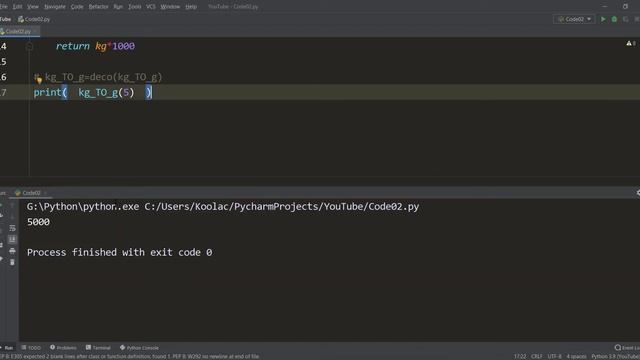Open the Code02 run configuration dropdown
The image size is (640, 360).
click(574, 19)
